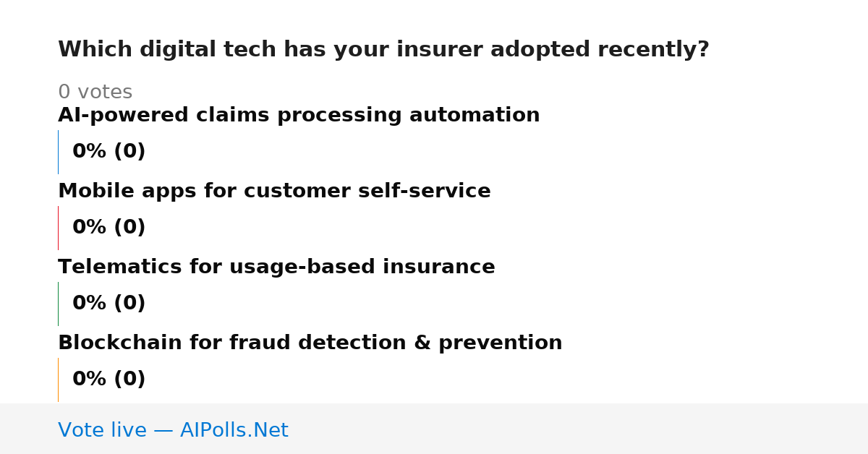Select AI-powered claims processing automation option
This screenshot has height=454, width=868.
[x=299, y=116]
